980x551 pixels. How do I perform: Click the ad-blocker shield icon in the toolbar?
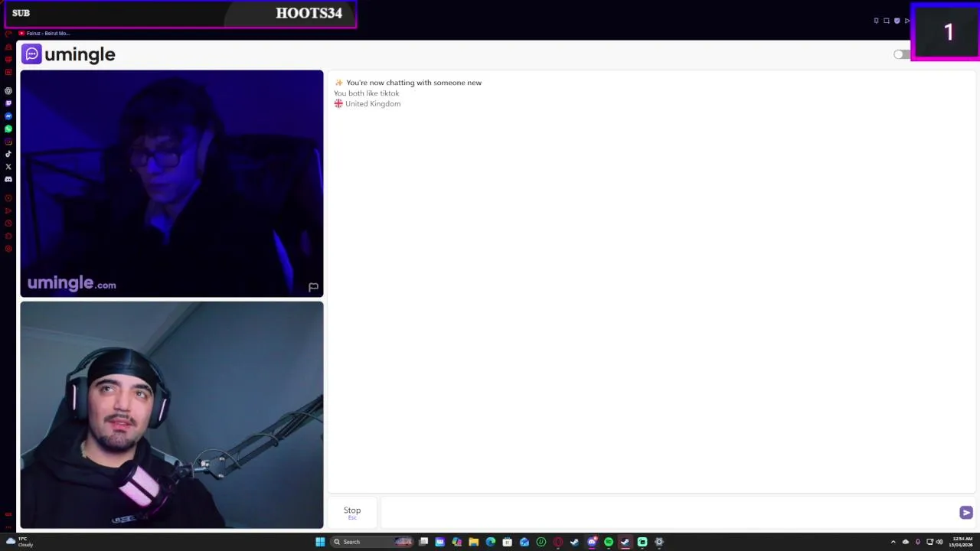tap(897, 21)
